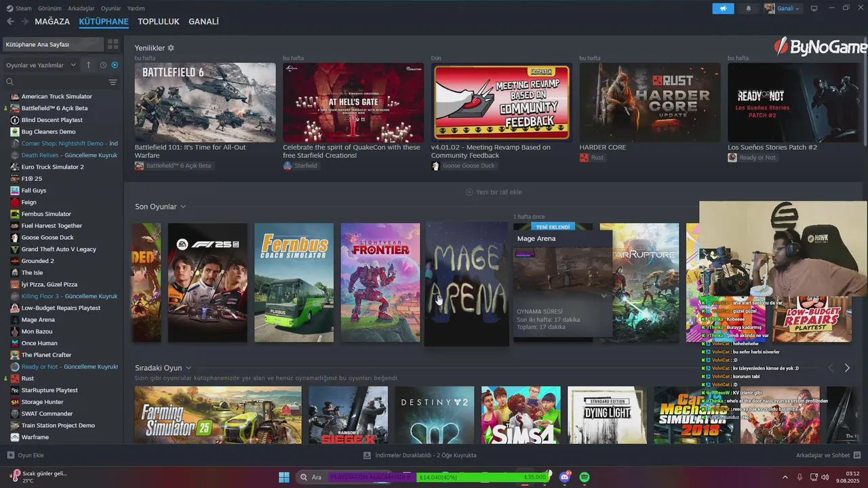Screen dimensions: 868x488
Task: Expand Mage Arena hover card chevron
Action: (604, 296)
